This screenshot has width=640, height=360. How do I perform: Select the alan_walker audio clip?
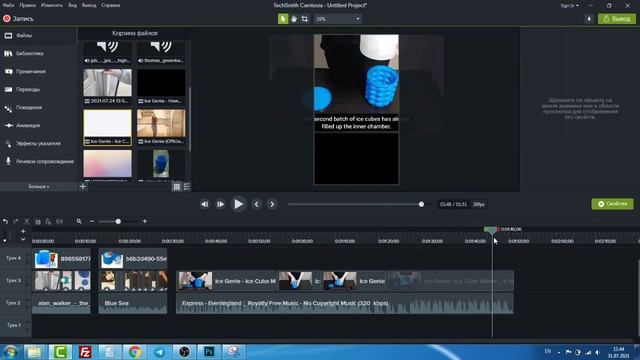click(x=61, y=303)
